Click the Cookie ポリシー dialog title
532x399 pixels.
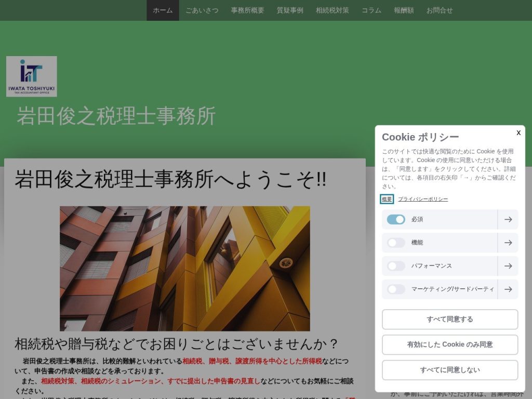tap(420, 137)
